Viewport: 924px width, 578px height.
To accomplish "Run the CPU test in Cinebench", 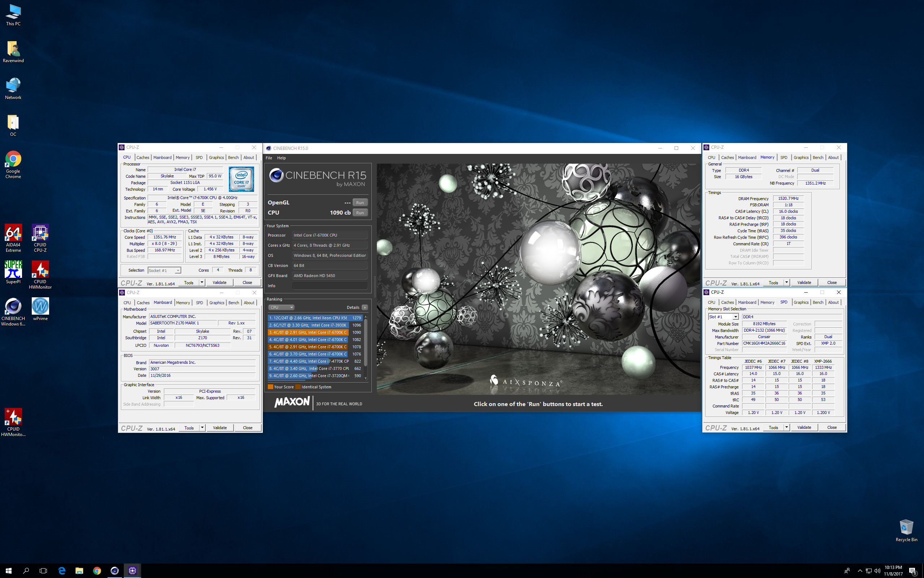I will point(359,212).
